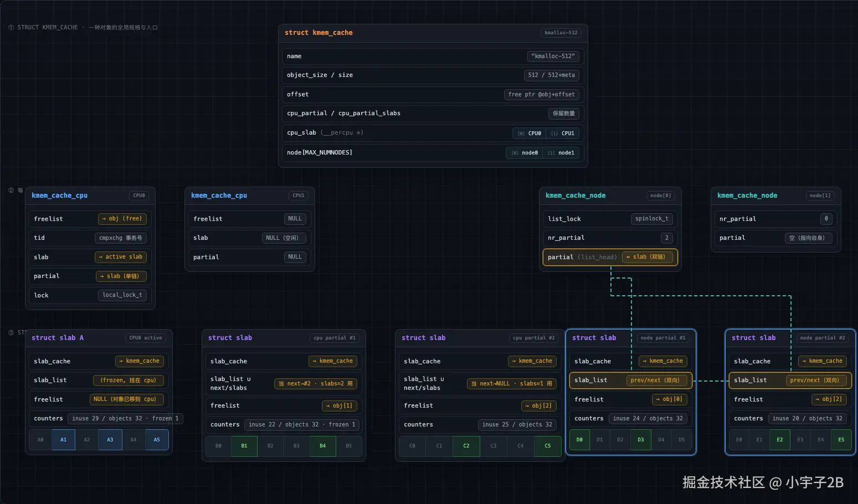Select the 空 (指向自身) partial value
This screenshot has width=858, height=504.
click(809, 238)
